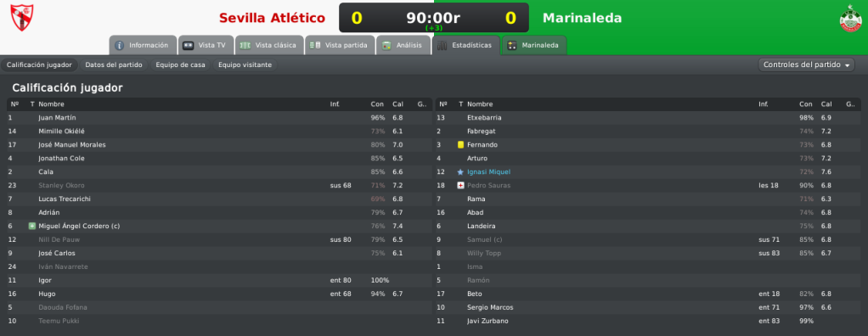Click the Sevilla Atlético club crest
Image resolution: width=868 pixels, height=336 pixels.
click(x=21, y=18)
